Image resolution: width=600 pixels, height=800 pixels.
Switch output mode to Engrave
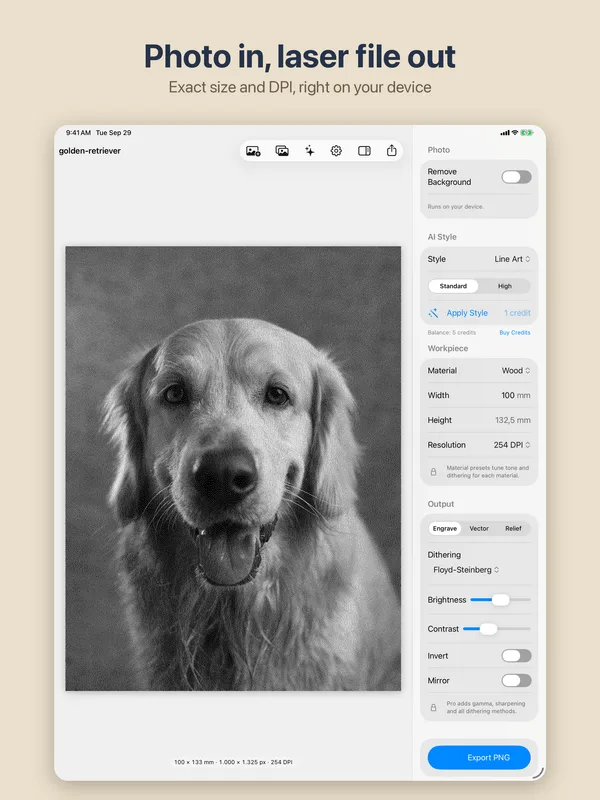(445, 529)
